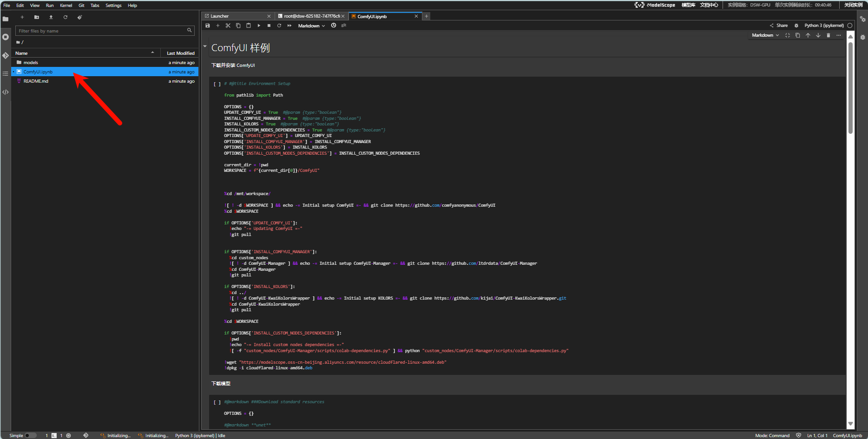Interrupt the kernel with stop icon
Image resolution: width=868 pixels, height=439 pixels.
pos(269,26)
